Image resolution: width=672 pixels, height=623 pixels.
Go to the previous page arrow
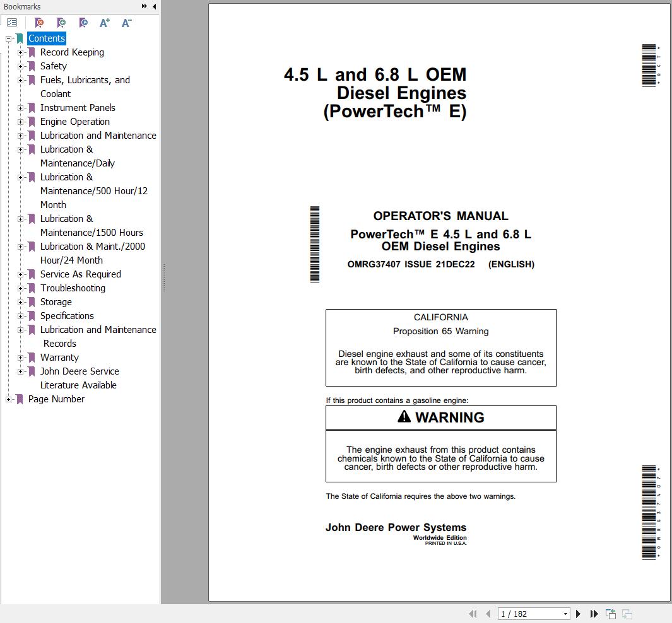(488, 614)
